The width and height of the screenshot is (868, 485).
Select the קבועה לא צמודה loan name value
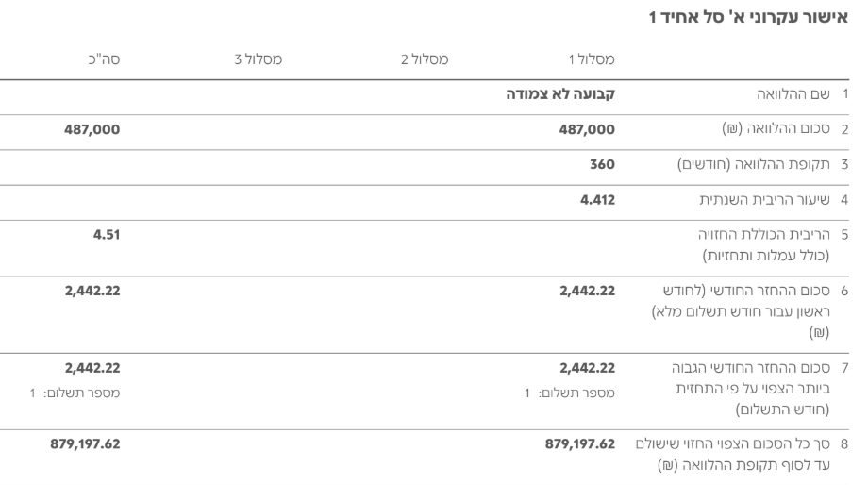tap(566, 95)
